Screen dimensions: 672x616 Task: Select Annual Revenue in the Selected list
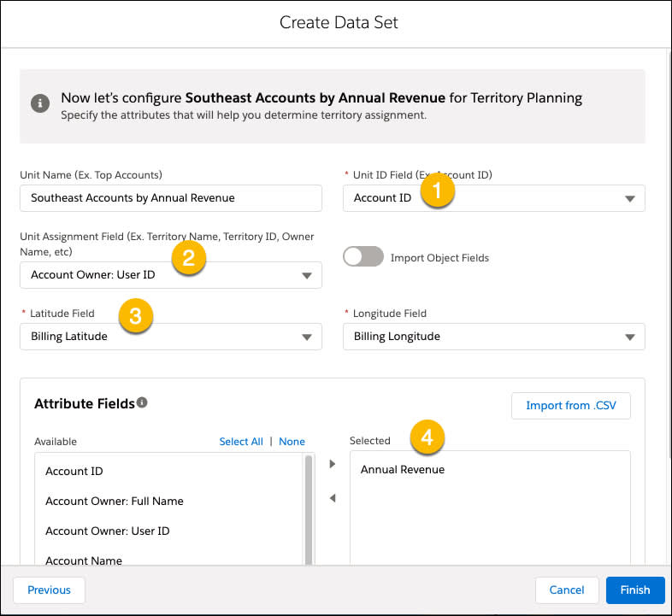pyautogui.click(x=403, y=470)
